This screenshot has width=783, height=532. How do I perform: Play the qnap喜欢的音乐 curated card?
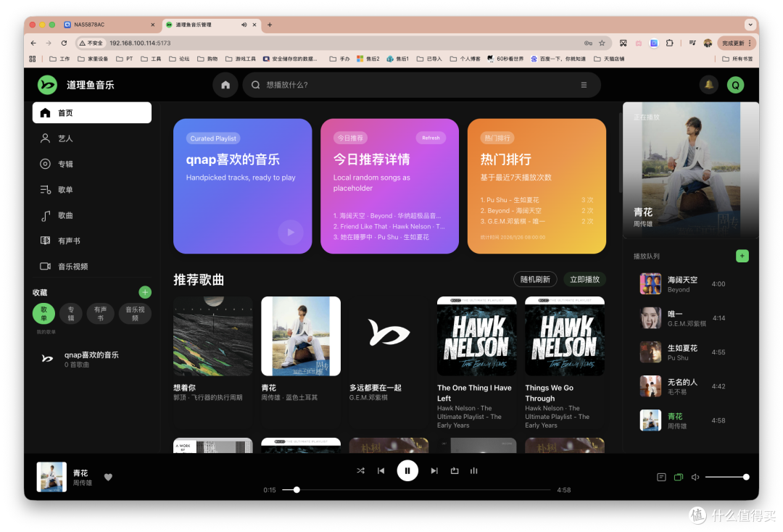291,232
